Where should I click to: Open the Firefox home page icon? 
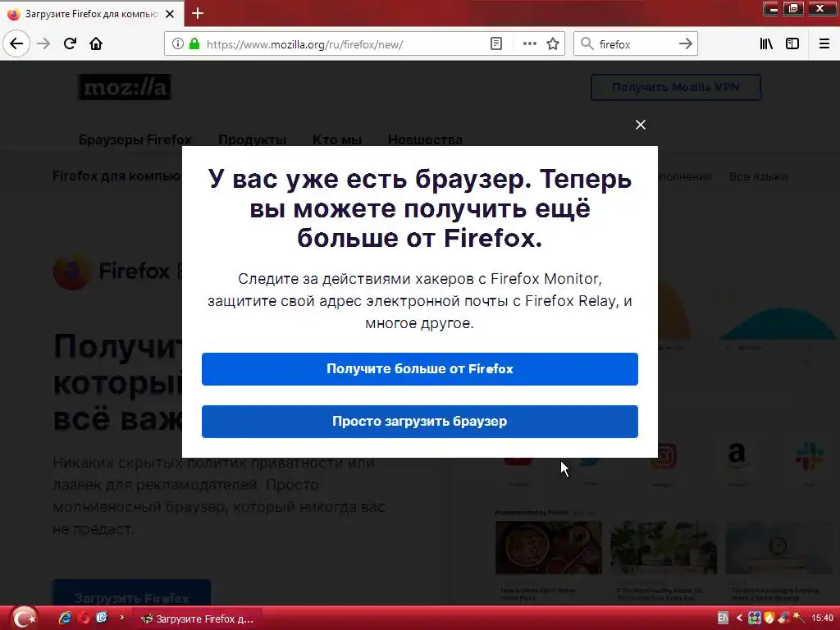[x=96, y=43]
